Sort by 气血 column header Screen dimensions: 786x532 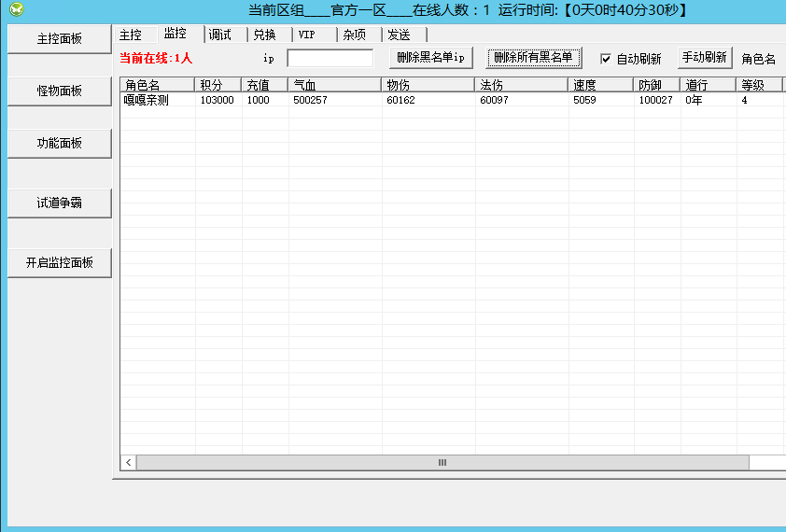tap(335, 85)
